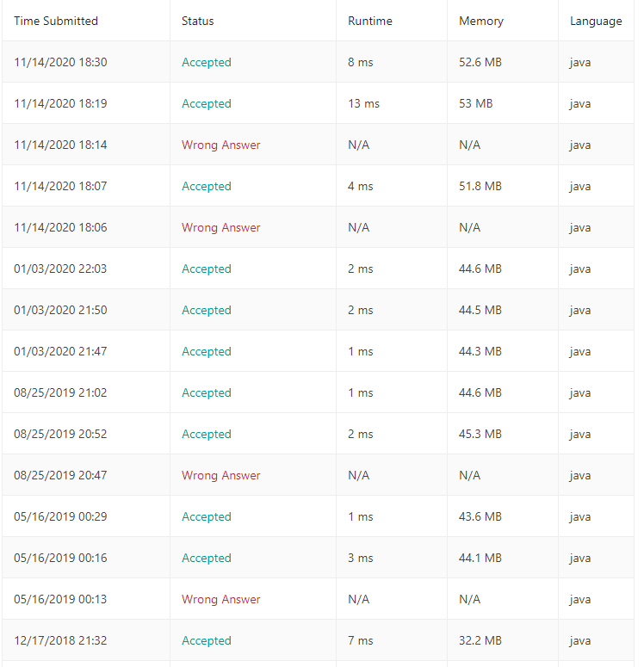This screenshot has height=667, width=644.
Task: View the Wrong Answer at 05/16/2019 00:13
Action: pyautogui.click(x=220, y=599)
